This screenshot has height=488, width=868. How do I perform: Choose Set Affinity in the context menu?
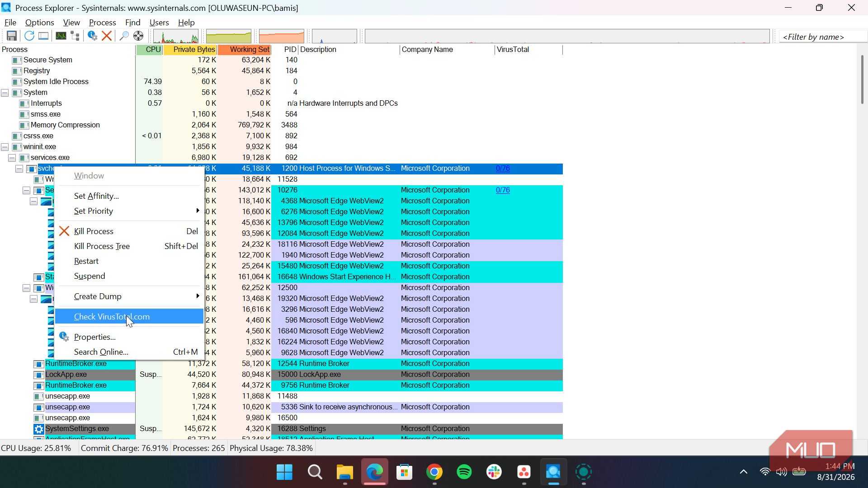point(129,196)
